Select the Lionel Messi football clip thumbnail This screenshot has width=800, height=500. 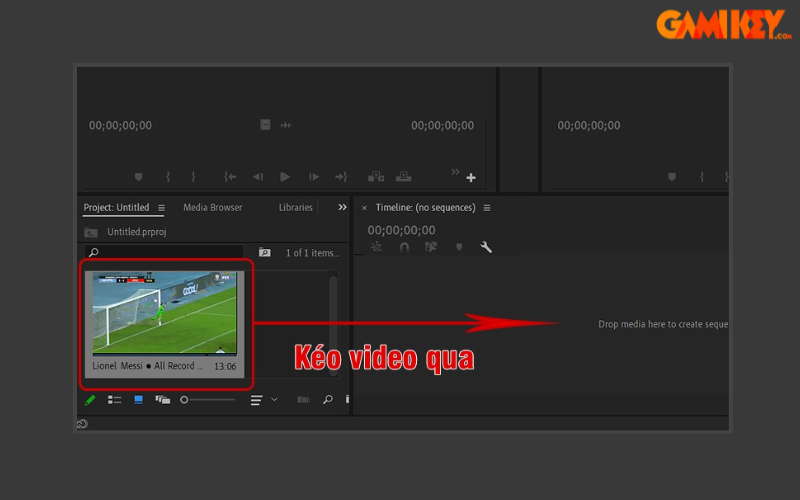pos(165,313)
